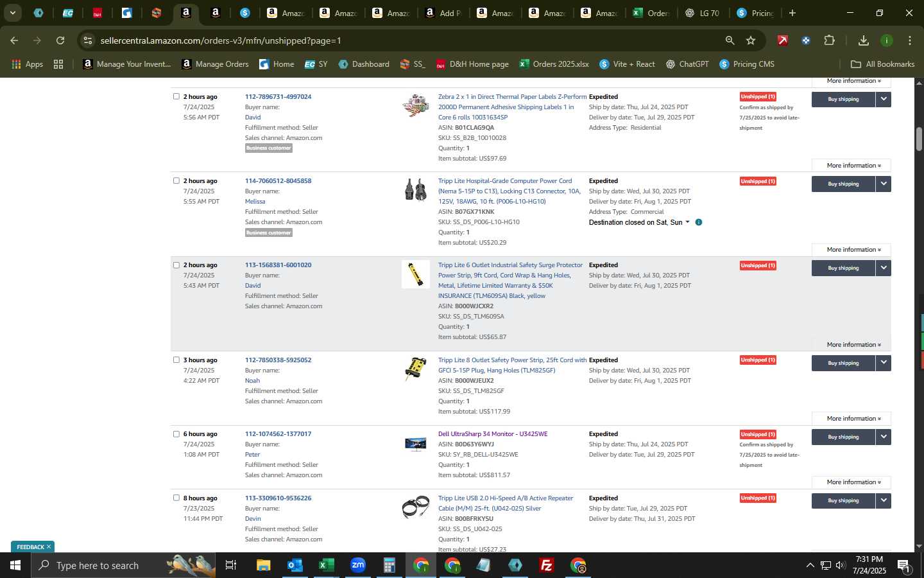Open the Windows Start menu
924x578 pixels.
[15, 565]
